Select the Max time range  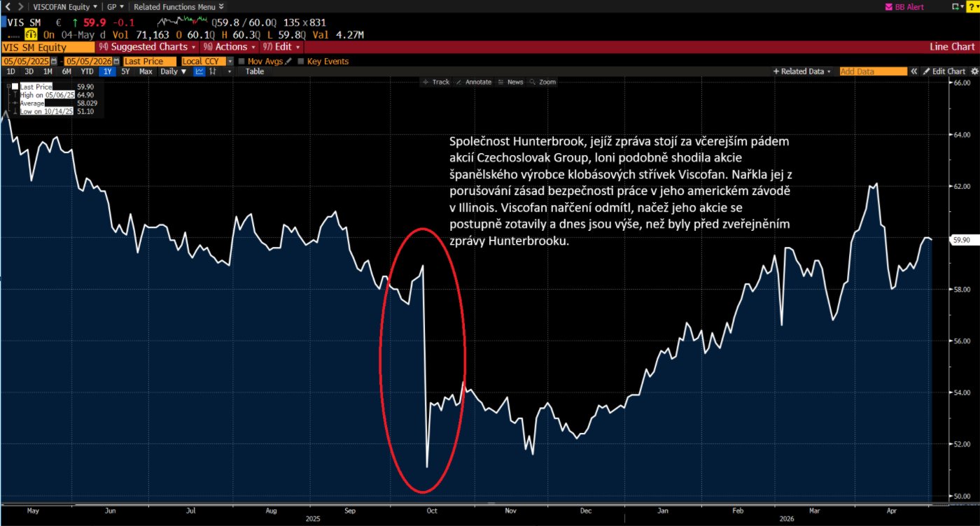click(146, 71)
